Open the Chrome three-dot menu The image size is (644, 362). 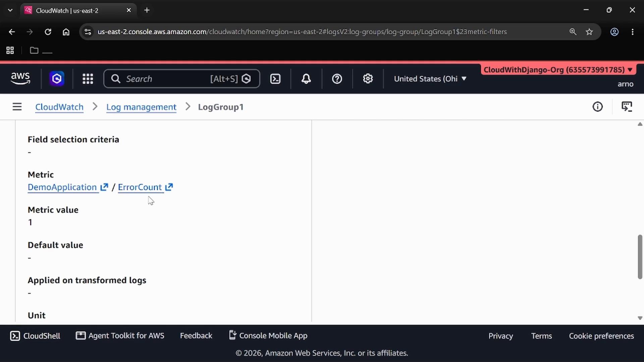point(633,32)
